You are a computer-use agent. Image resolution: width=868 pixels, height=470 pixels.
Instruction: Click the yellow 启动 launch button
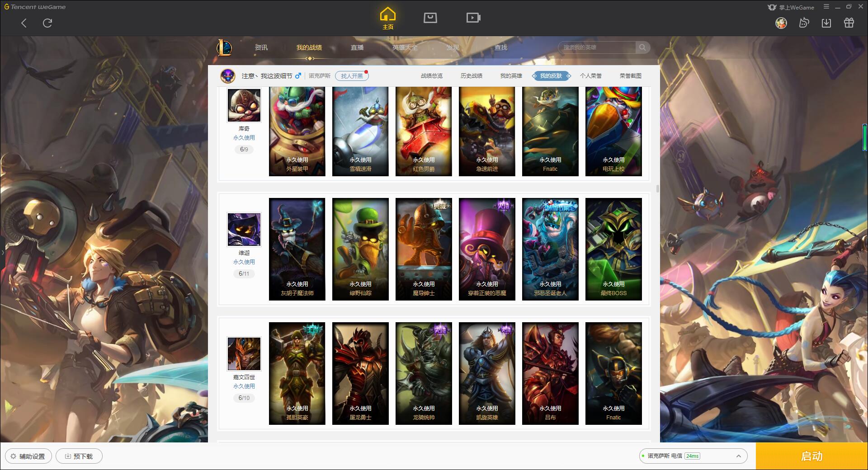pyautogui.click(x=811, y=456)
